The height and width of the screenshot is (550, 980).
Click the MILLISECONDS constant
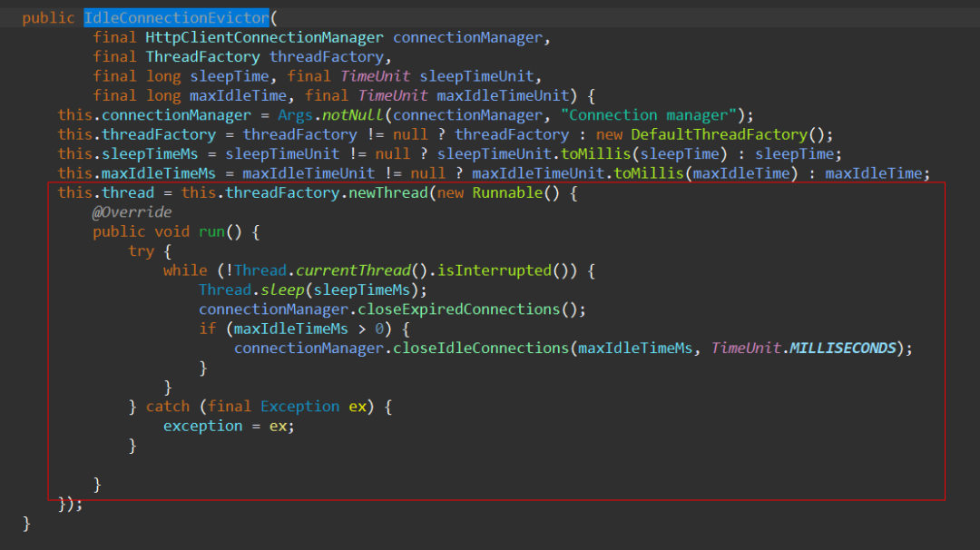[x=842, y=349]
